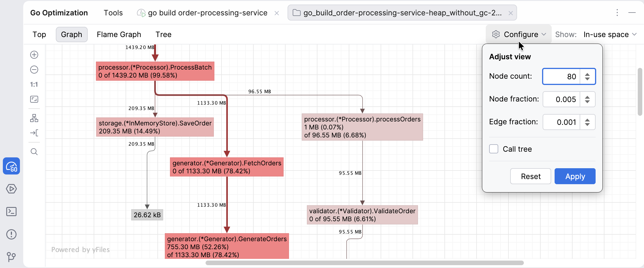644x268 pixels.
Task: Switch to the Tree view tab
Action: (x=163, y=34)
